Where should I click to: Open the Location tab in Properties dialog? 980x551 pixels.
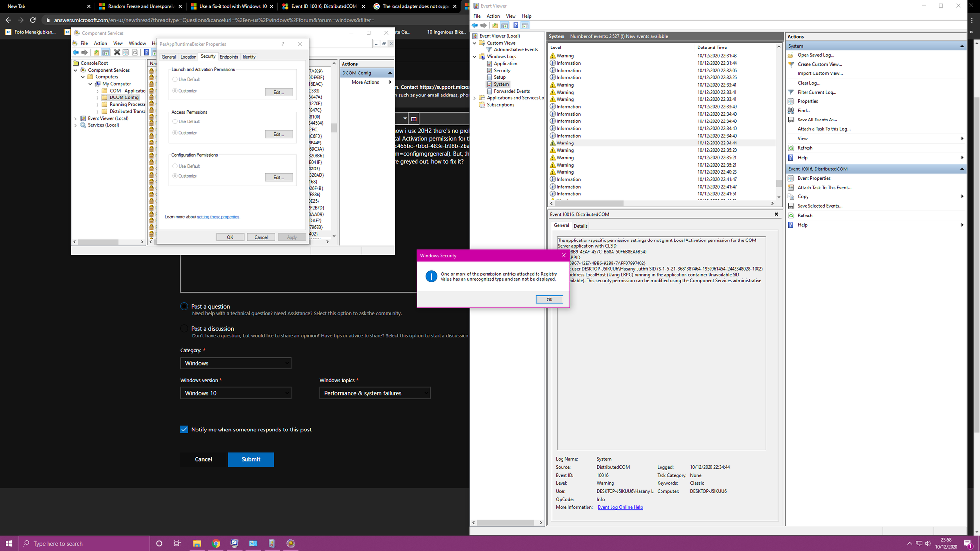pos(188,57)
